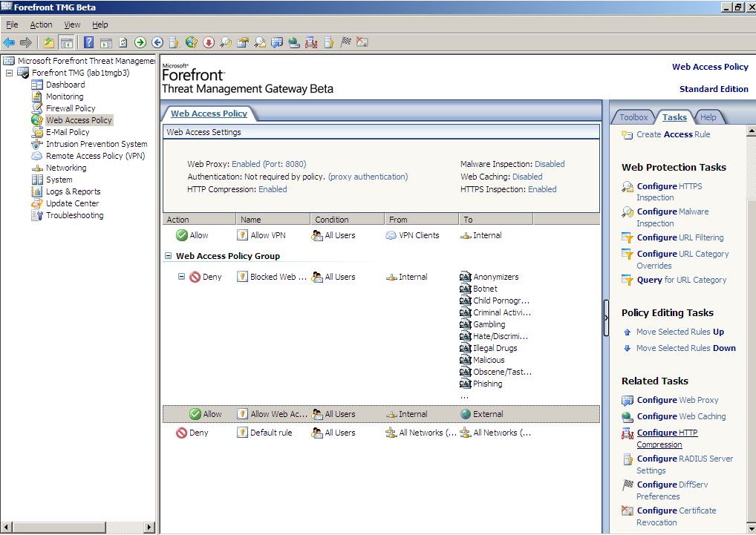Click the Refresh toolbar icon
This screenshot has width=756, height=535.
coord(123,42)
